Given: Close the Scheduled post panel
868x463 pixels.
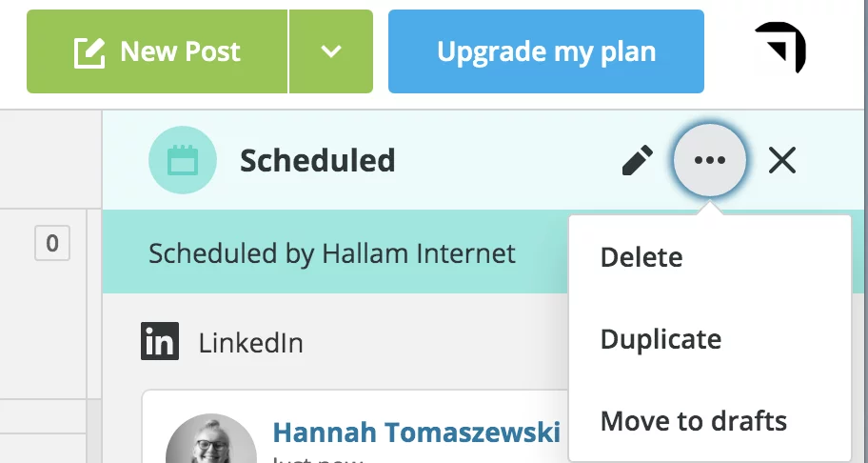Looking at the screenshot, I should pyautogui.click(x=781, y=161).
